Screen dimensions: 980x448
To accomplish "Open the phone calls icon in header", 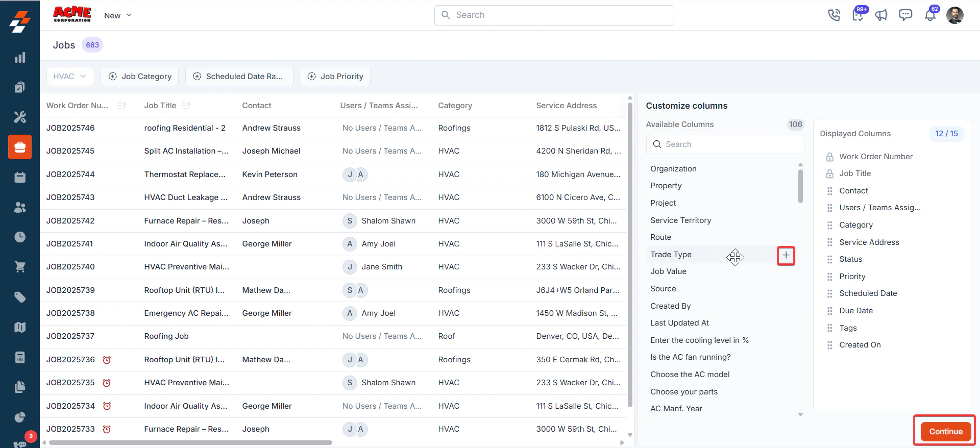I will (834, 15).
